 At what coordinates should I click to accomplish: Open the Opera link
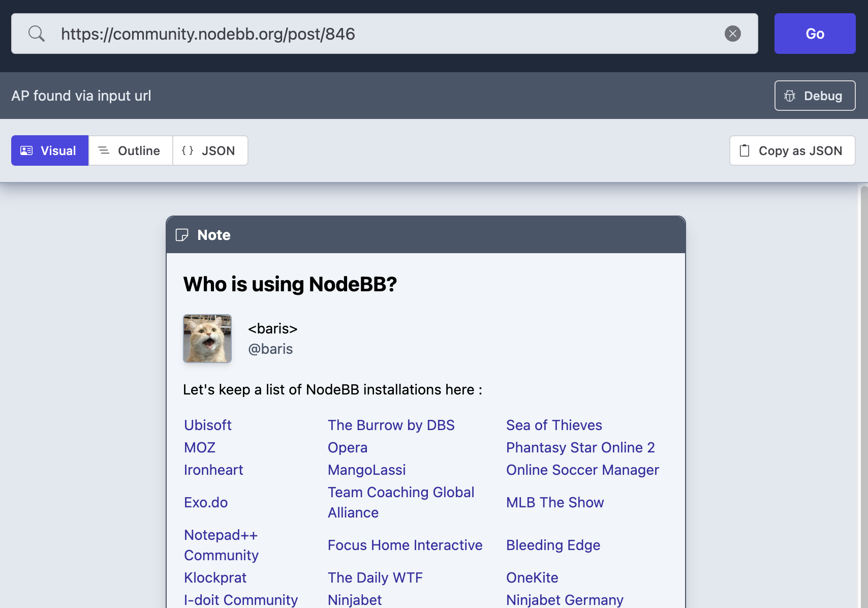pyautogui.click(x=348, y=447)
